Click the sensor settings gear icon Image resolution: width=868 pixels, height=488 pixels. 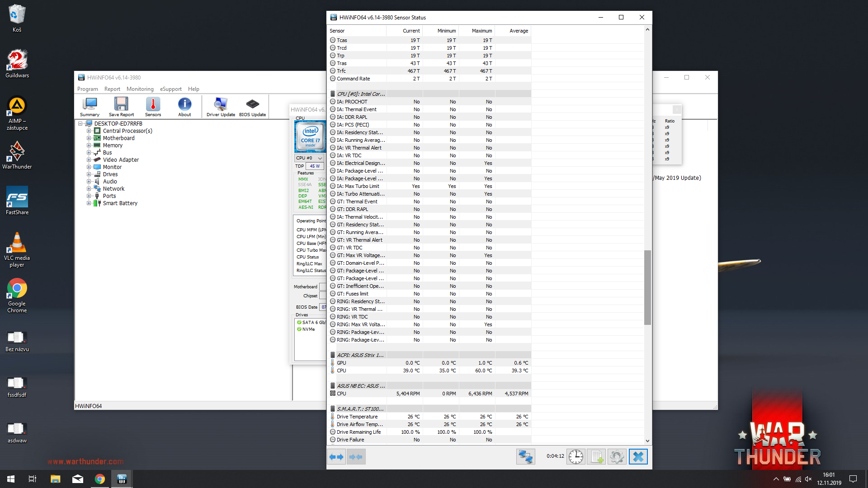coord(617,456)
